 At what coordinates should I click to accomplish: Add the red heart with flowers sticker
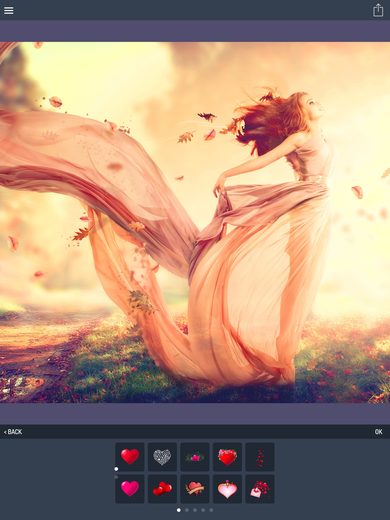227,457
